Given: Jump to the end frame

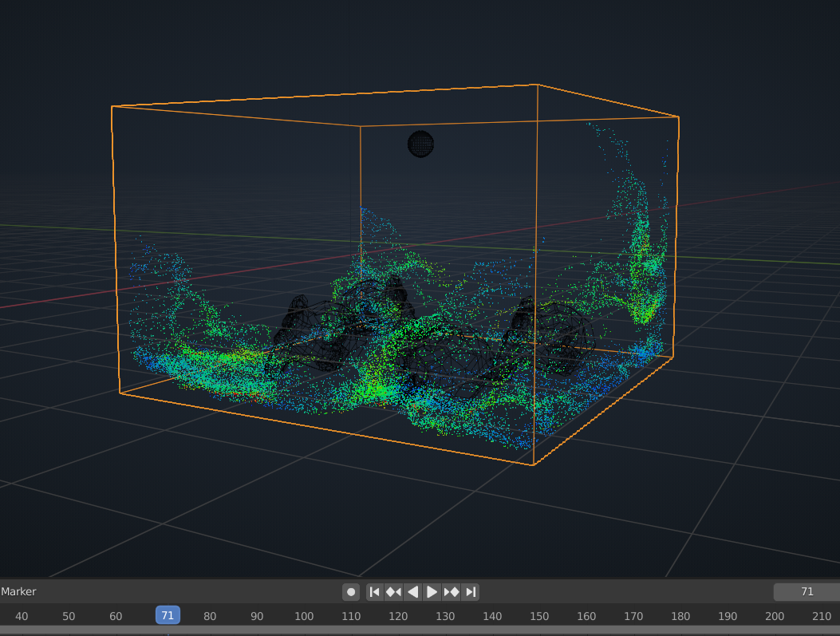Looking at the screenshot, I should pyautogui.click(x=471, y=592).
